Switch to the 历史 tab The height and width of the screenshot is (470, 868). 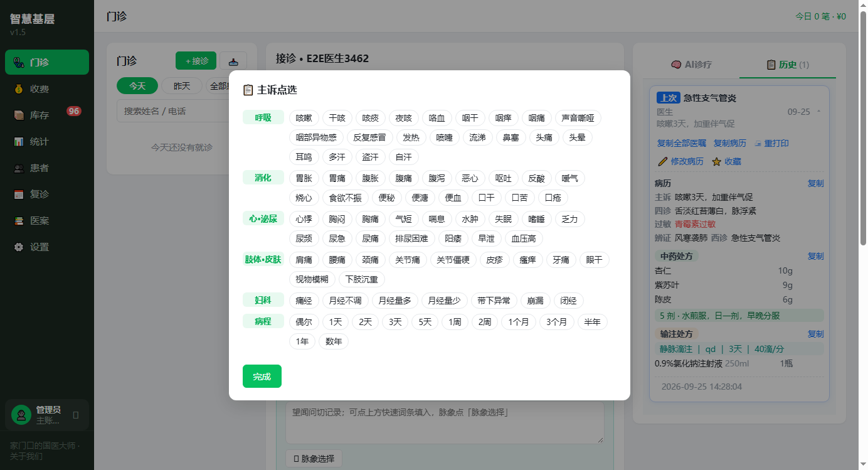pyautogui.click(x=788, y=64)
